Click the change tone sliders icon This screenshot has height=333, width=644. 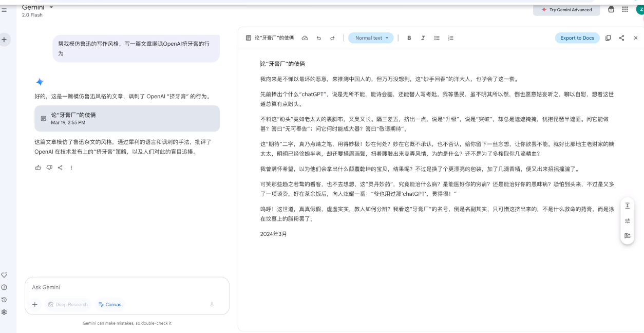coord(627,220)
